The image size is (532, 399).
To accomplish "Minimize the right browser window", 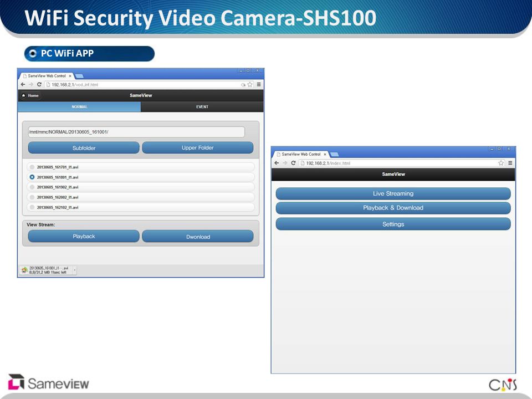I will [492, 149].
